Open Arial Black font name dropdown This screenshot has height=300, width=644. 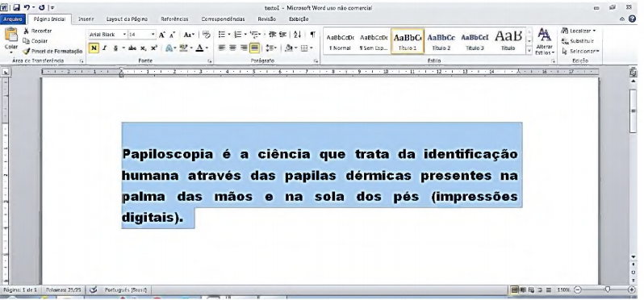(x=124, y=35)
